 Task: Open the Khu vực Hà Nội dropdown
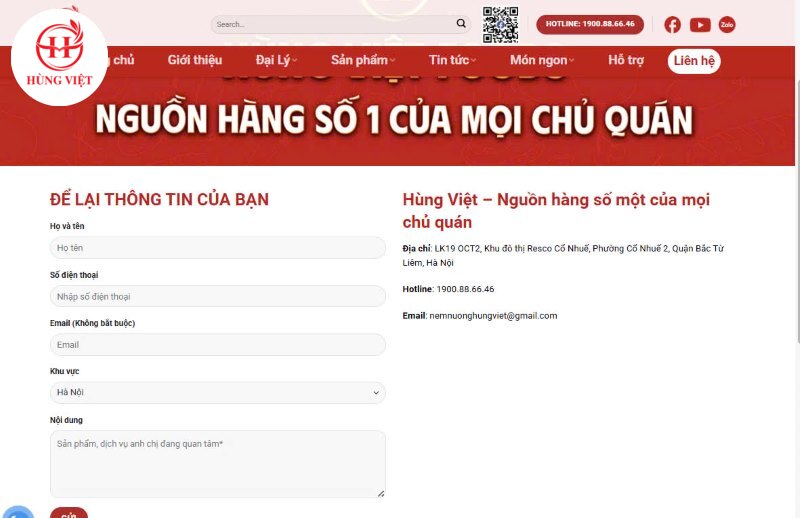tap(218, 392)
